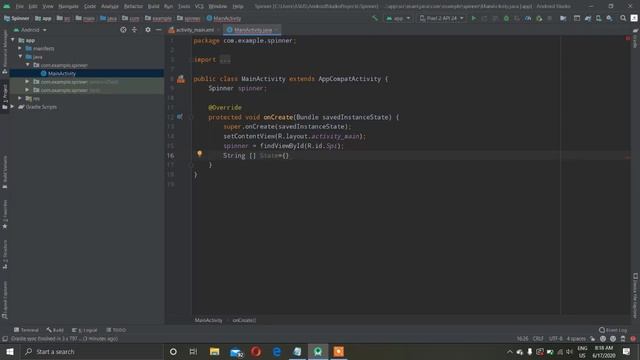Viewport: 640px width, 360px height.
Task: Select the MainActivity.java editor tab
Action: pos(253,30)
